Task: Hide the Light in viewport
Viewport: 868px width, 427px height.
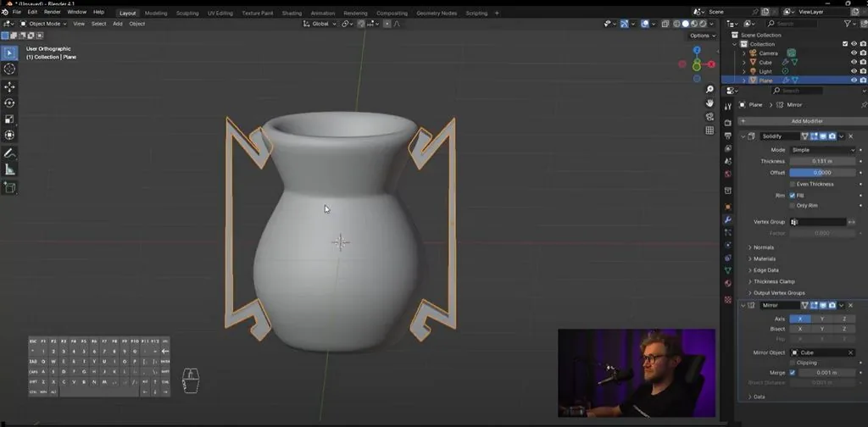Action: point(854,71)
